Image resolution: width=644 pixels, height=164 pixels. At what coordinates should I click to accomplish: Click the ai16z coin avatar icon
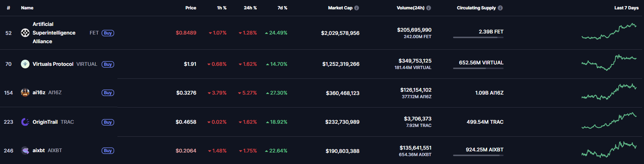click(25, 92)
